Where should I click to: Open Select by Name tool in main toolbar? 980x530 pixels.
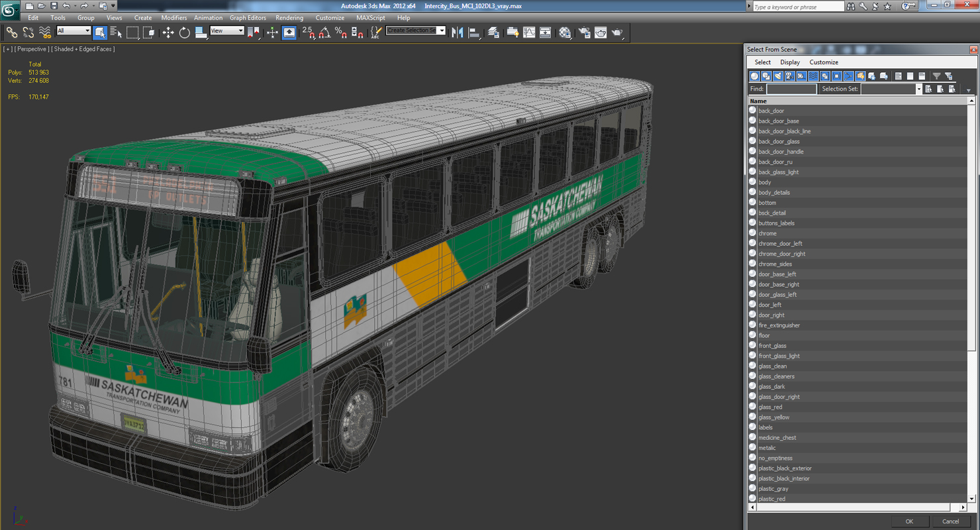[116, 32]
